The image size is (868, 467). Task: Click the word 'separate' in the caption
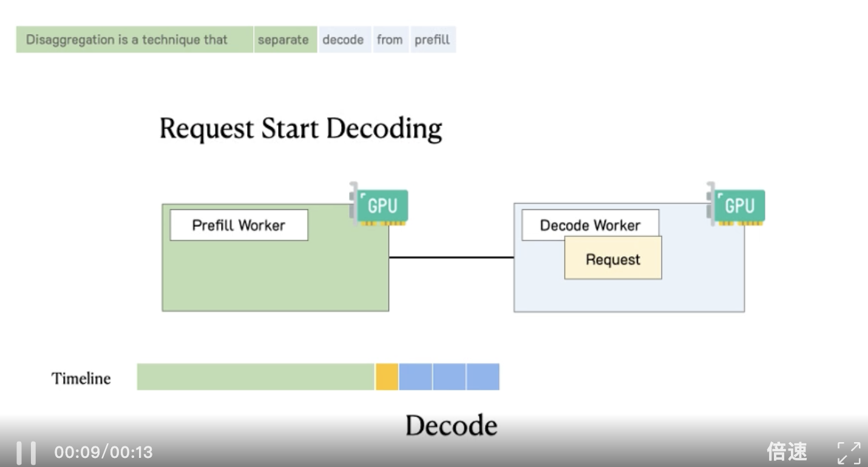point(283,40)
